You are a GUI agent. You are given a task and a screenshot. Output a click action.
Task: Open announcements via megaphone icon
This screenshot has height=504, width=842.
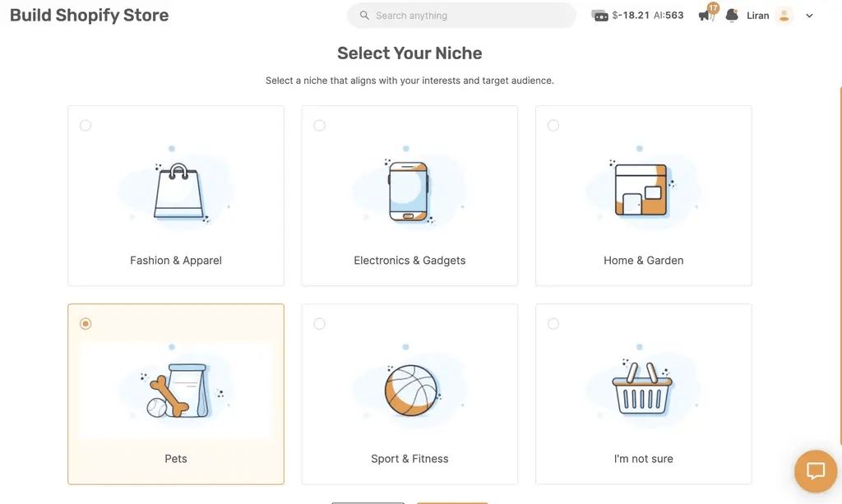point(706,16)
